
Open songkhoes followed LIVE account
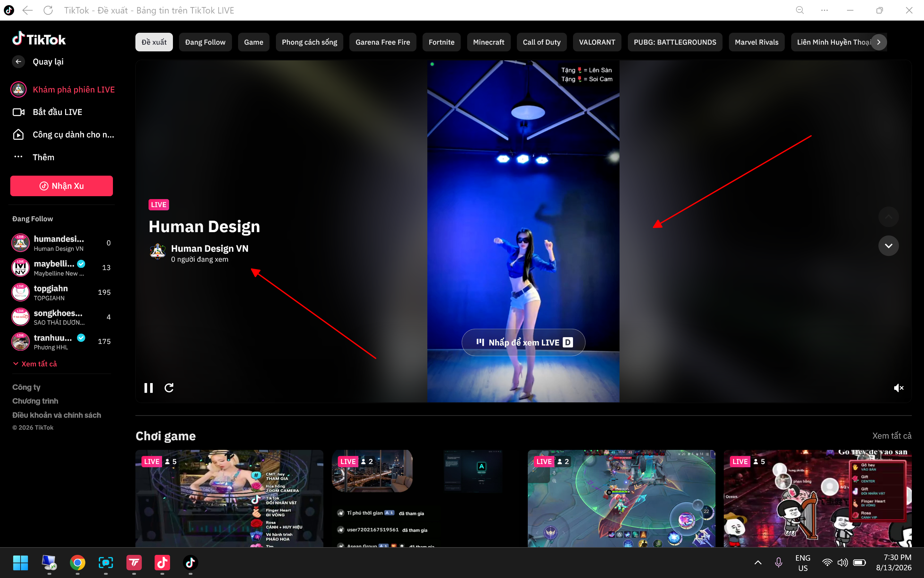62,317
